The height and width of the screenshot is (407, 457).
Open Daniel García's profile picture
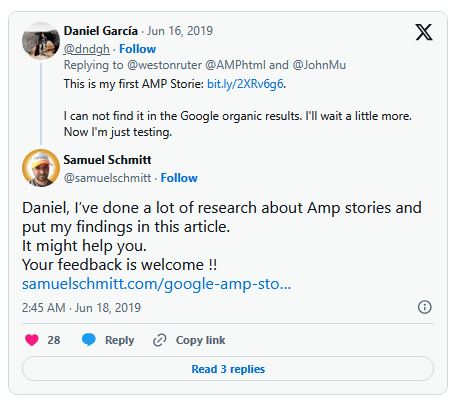click(x=41, y=41)
